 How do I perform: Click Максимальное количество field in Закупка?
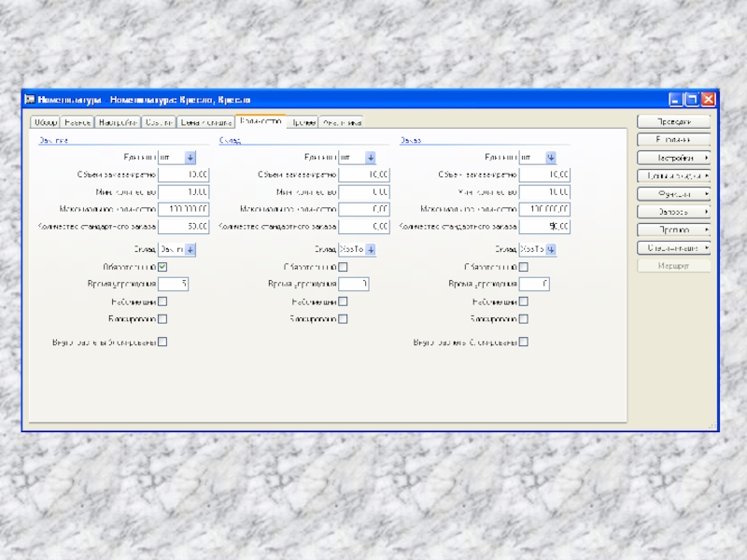183,209
